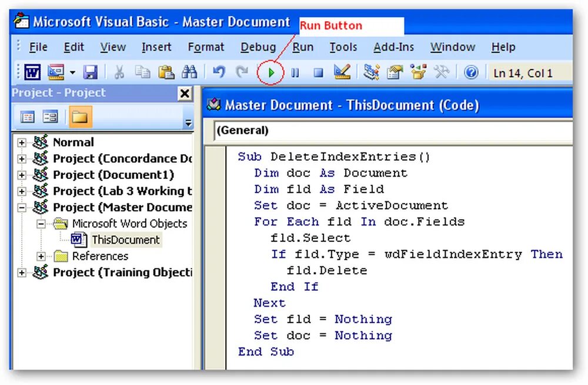The height and width of the screenshot is (385, 588).
Task: Open the Project Explorer toolbar icon
Action: coord(371,72)
